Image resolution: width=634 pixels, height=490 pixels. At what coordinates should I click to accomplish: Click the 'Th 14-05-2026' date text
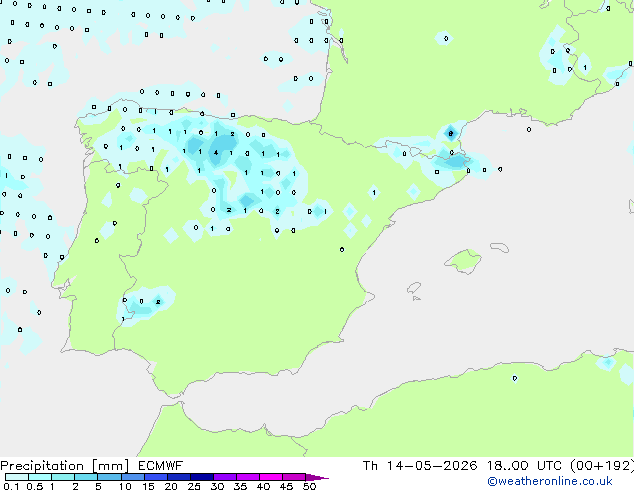pyautogui.click(x=420, y=466)
